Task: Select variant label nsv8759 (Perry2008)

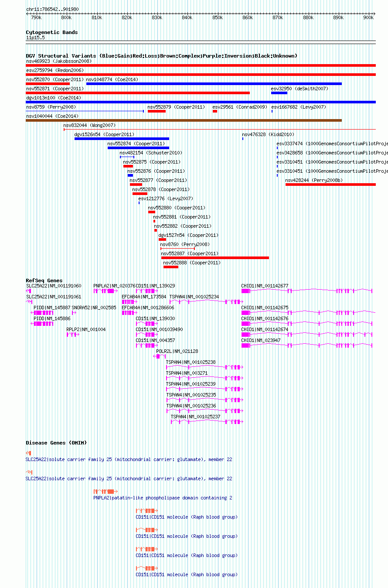Action: [x=51, y=107]
